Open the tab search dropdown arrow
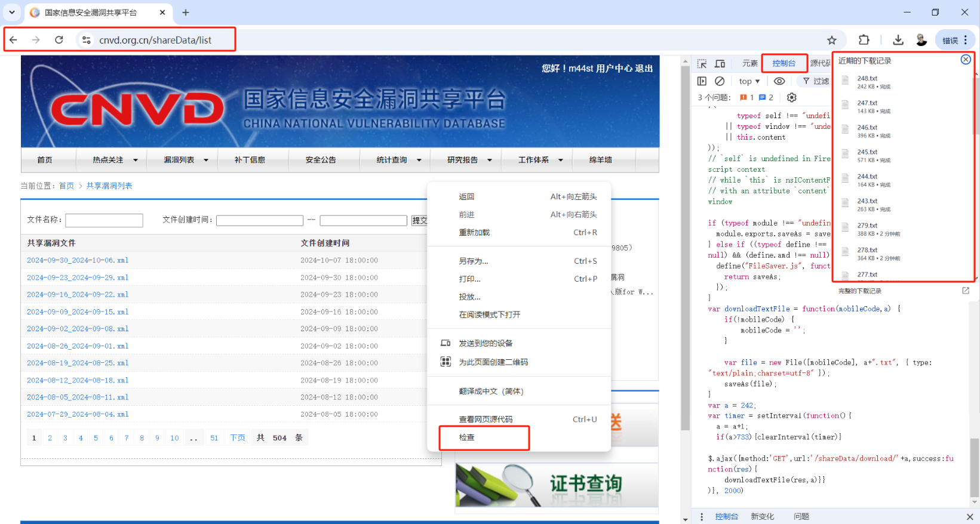The image size is (980, 524). coord(12,13)
